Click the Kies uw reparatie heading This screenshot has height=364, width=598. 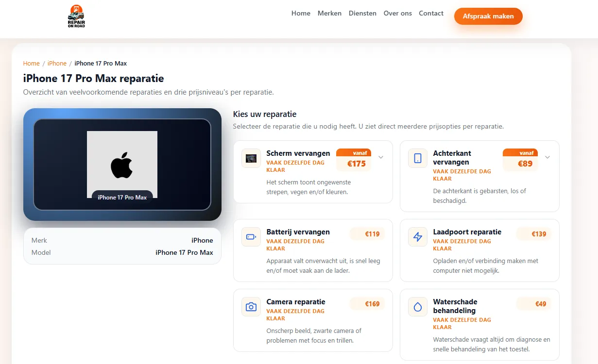click(265, 114)
